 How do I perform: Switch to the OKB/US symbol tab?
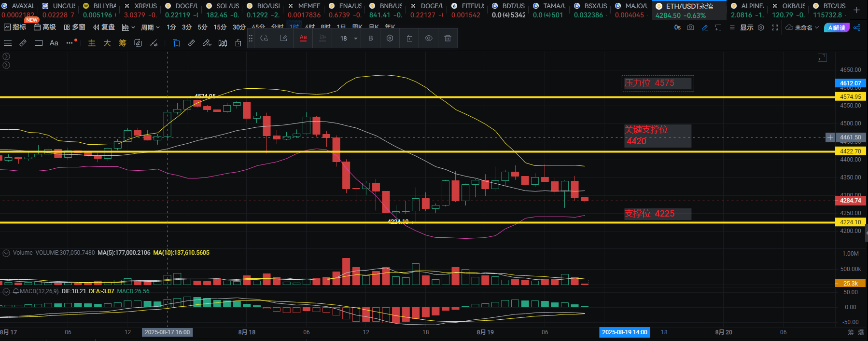coord(788,10)
